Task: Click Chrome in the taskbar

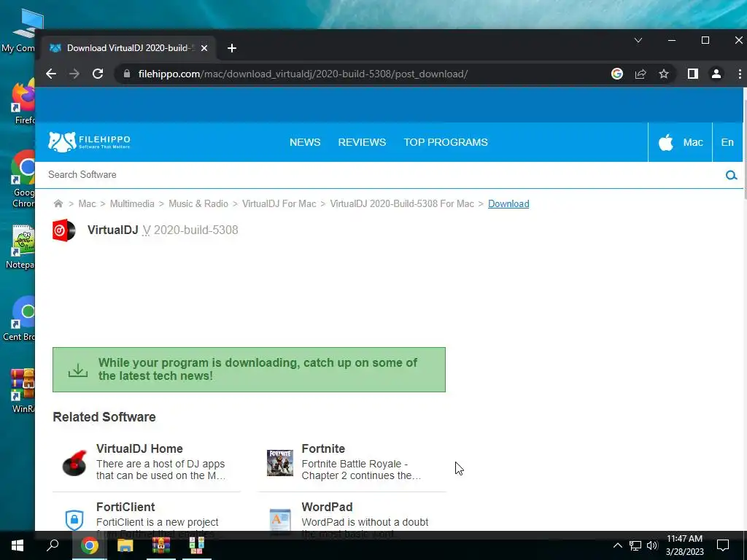Action: click(89, 545)
